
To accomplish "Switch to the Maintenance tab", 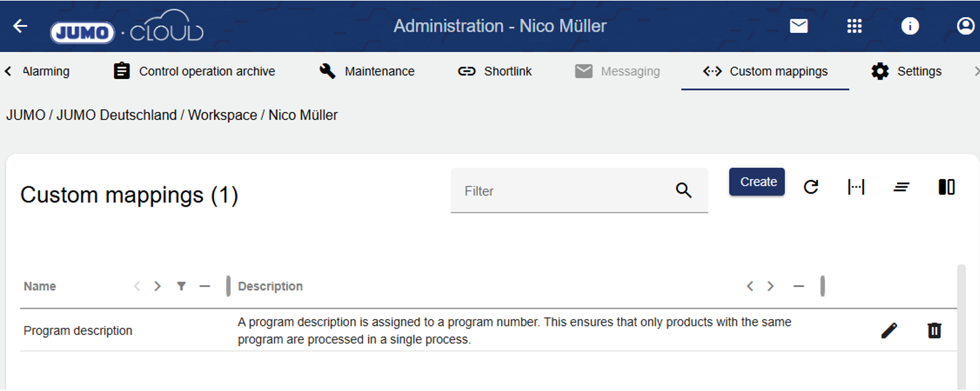I will point(367,71).
